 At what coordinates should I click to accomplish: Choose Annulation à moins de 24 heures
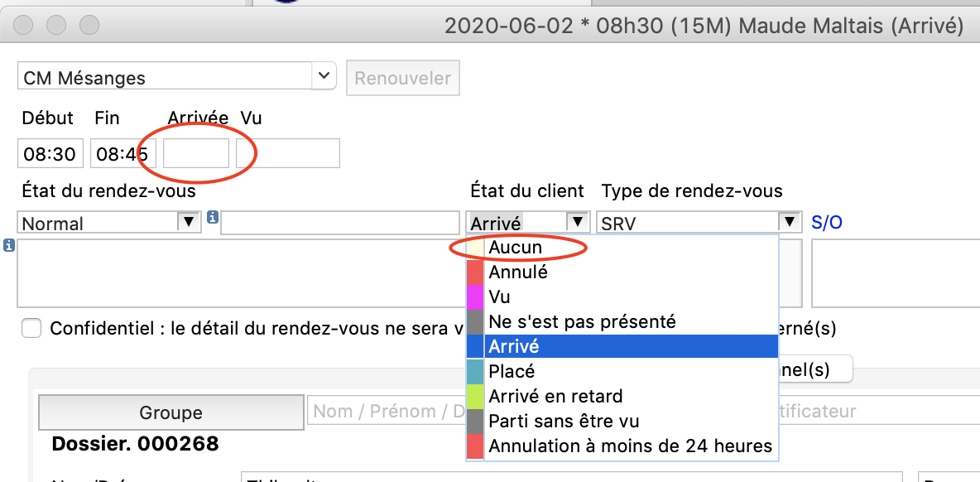pyautogui.click(x=630, y=446)
